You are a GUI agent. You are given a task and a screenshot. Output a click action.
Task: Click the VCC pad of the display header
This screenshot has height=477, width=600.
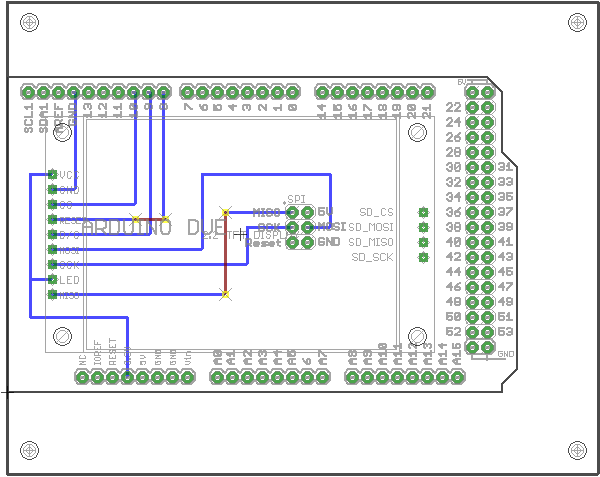pos(52,175)
